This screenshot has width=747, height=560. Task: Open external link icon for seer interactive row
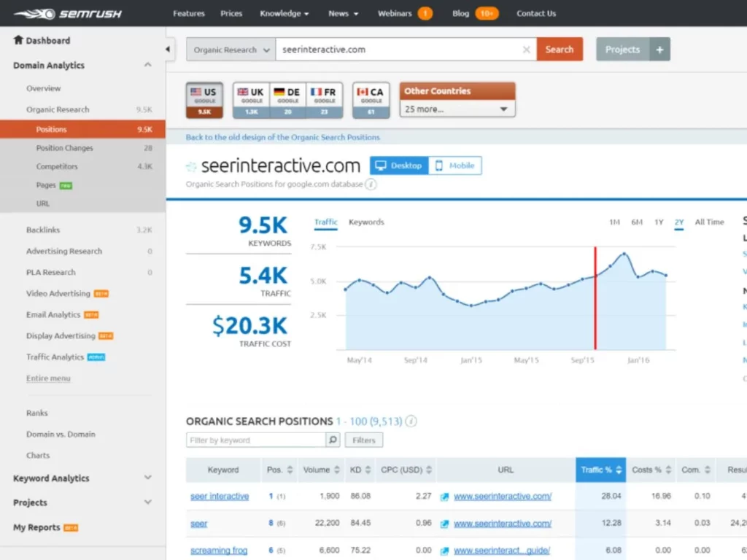point(444,497)
